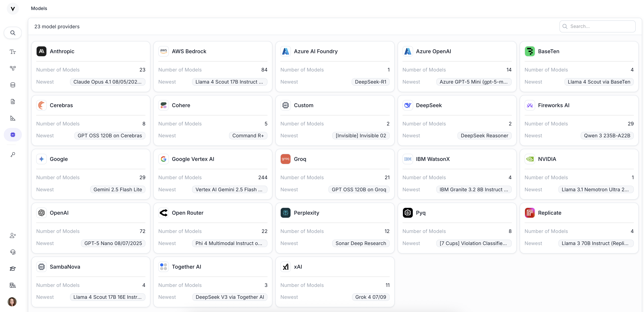This screenshot has width=644, height=312.
Task: Open the text (Tt) sidebar icon
Action: (13, 52)
